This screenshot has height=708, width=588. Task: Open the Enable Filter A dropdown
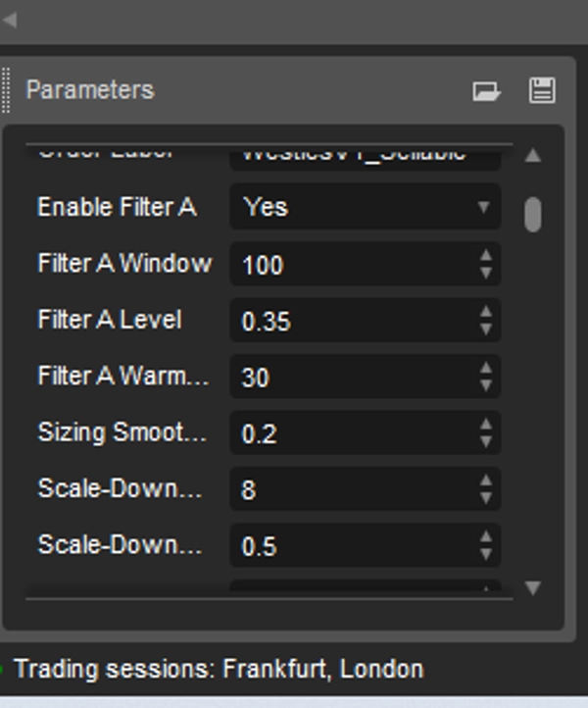[366, 207]
